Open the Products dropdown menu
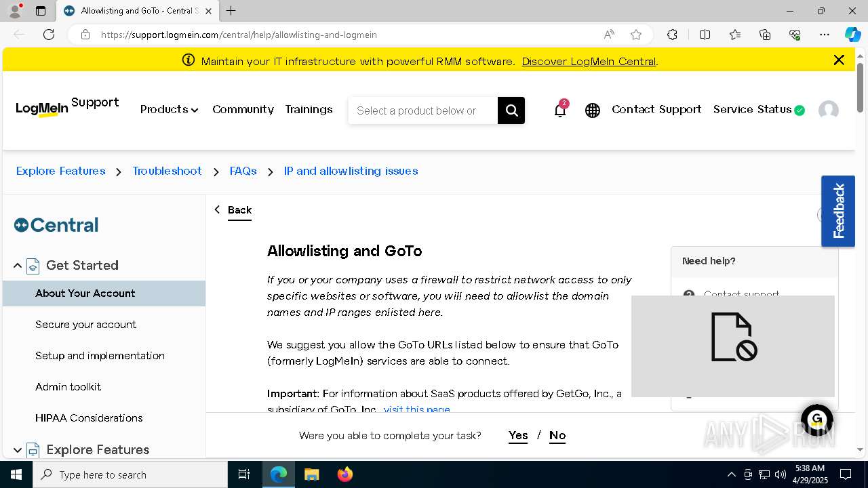Viewport: 868px width, 488px height. (169, 110)
